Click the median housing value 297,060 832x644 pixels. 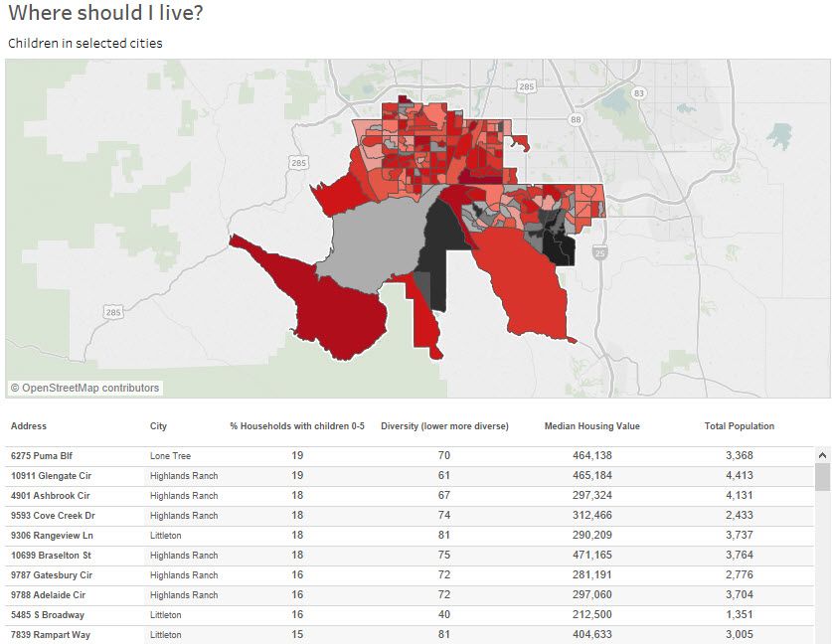[x=592, y=594]
